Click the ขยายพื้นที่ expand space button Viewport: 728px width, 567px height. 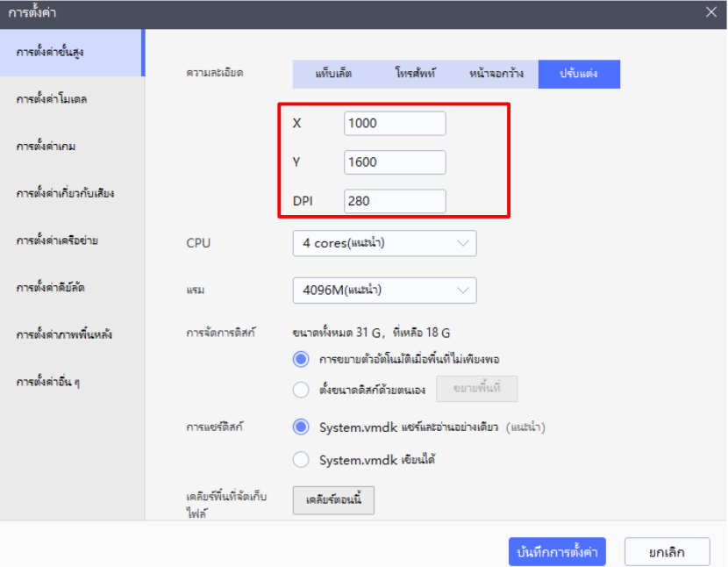coord(477,389)
